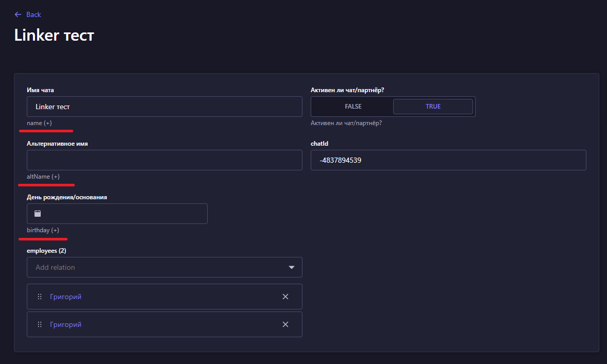Click the Активен ли чат/партнёр? label
Image resolution: width=607 pixels, height=364 pixels.
pyautogui.click(x=347, y=90)
